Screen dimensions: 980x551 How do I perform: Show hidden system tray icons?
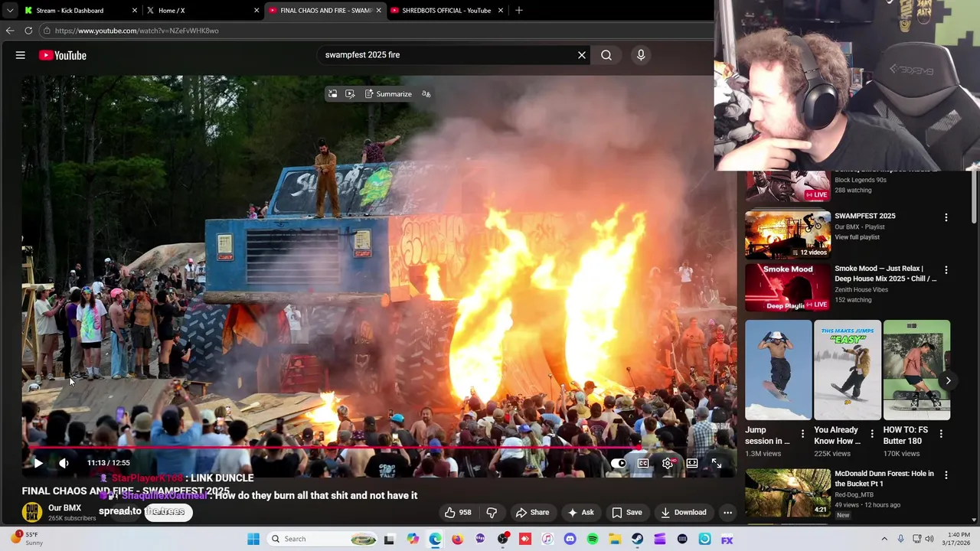[884, 539]
